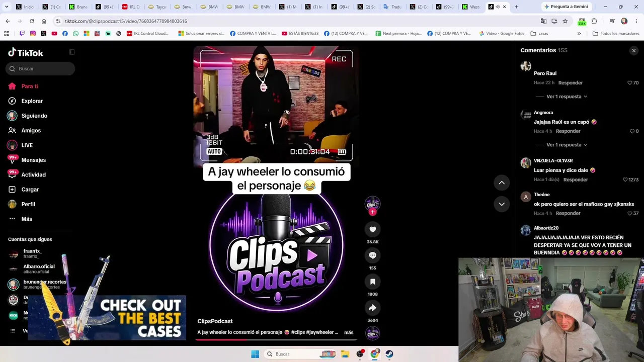Like Theóne's comment with 37 likes
This screenshot has height=362, width=644.
[x=629, y=213]
